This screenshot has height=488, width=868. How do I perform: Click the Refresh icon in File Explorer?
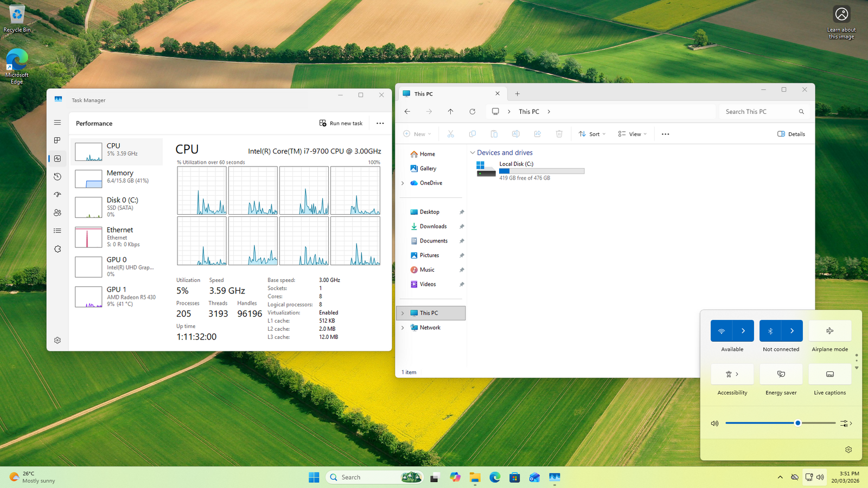click(x=473, y=112)
